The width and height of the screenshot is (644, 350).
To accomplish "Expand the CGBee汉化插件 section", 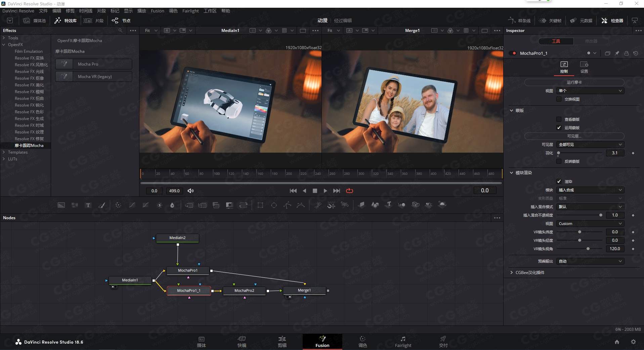I will click(511, 272).
